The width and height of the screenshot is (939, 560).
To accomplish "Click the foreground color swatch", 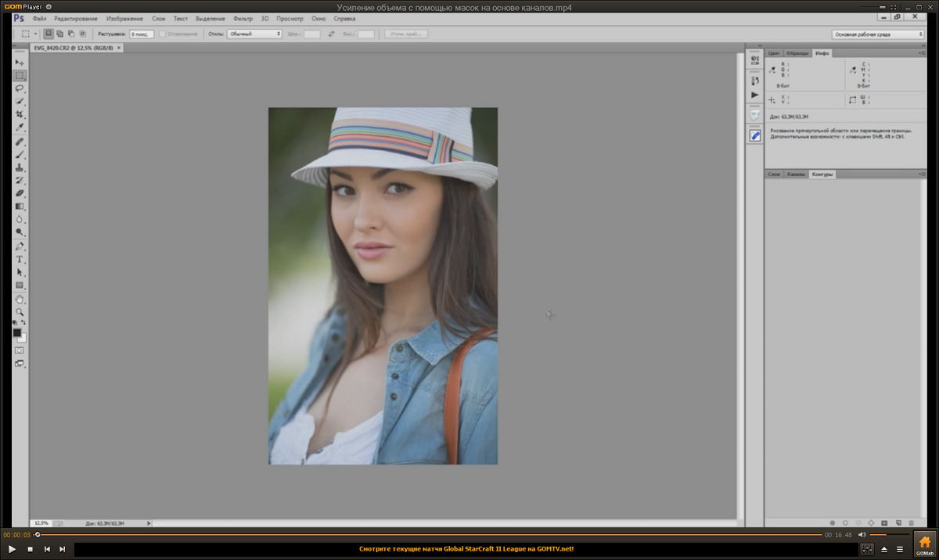I will click(17, 332).
